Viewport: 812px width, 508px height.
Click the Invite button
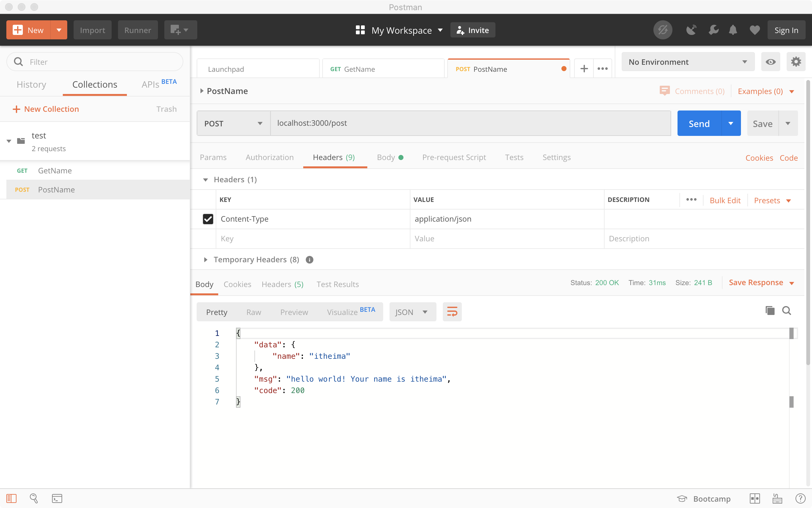pos(472,30)
